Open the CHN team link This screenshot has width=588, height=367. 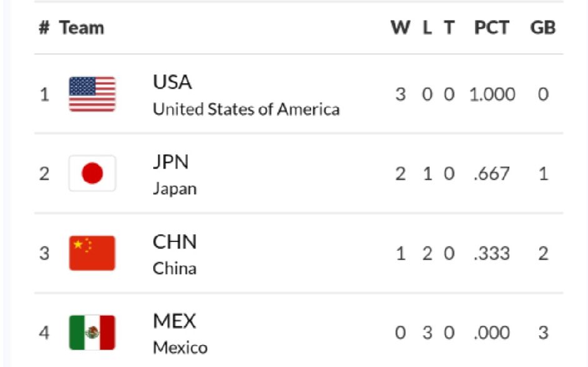tap(174, 242)
